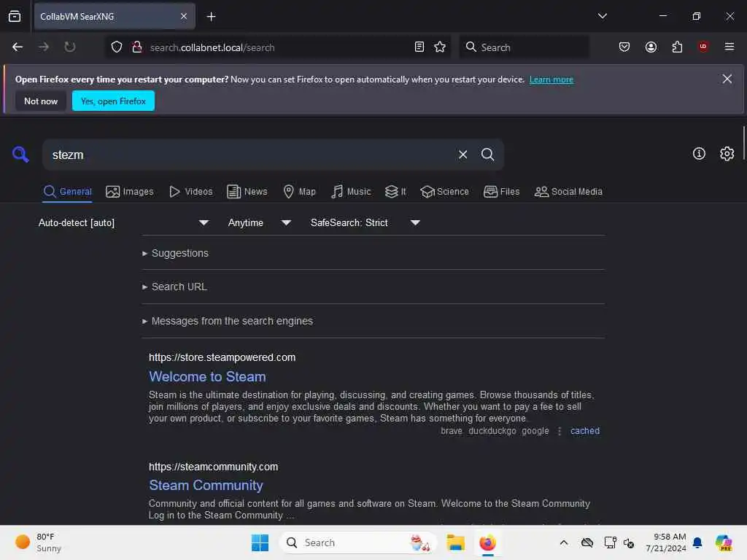This screenshot has width=747, height=560.
Task: Focus the URL address bar
Action: pyautogui.click(x=279, y=47)
